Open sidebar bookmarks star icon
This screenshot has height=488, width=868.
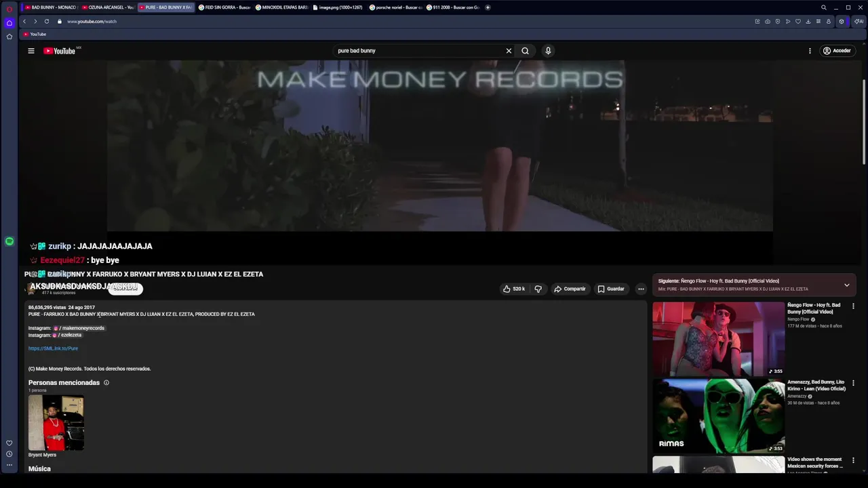9,37
